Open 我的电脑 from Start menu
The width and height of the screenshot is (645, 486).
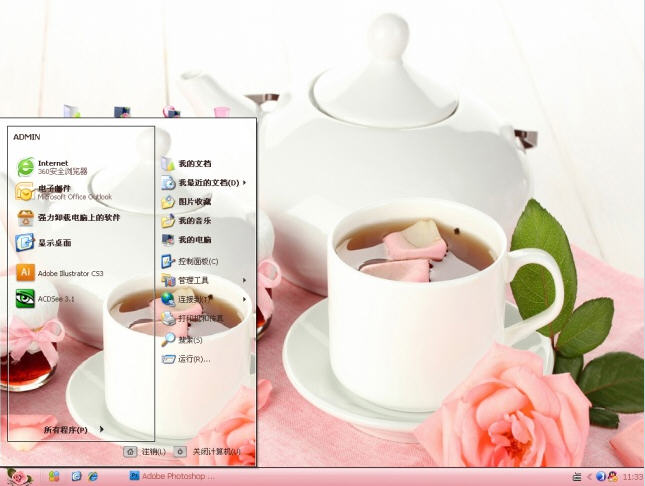point(186,240)
